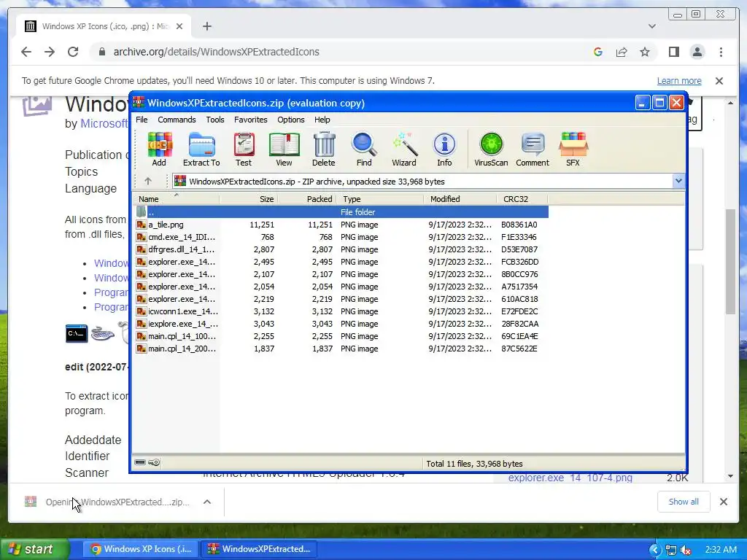
Task: Close the Chrome downloads bar
Action: point(723,502)
